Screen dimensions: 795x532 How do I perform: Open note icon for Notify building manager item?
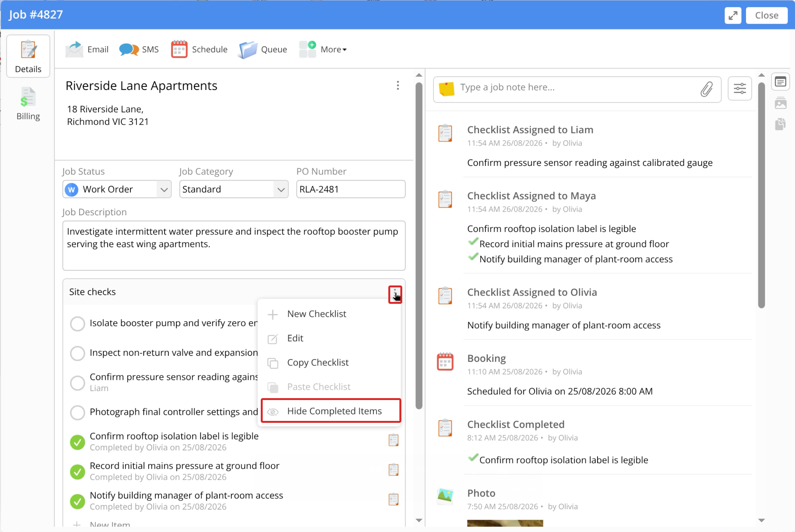click(x=393, y=499)
